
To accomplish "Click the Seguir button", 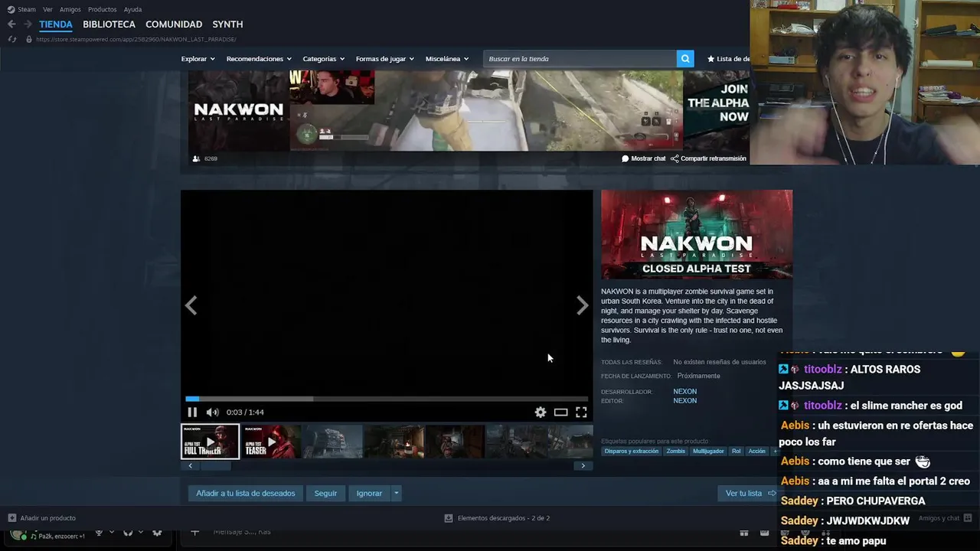I will point(325,494).
